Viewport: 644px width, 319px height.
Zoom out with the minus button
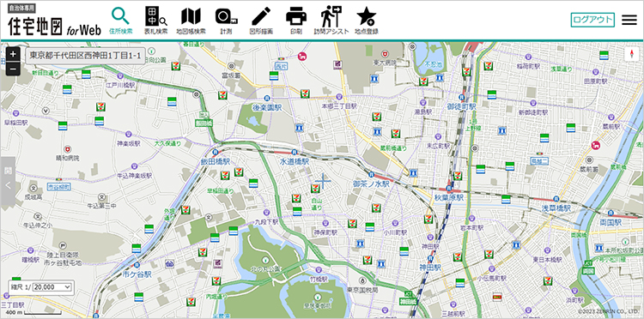(13, 69)
